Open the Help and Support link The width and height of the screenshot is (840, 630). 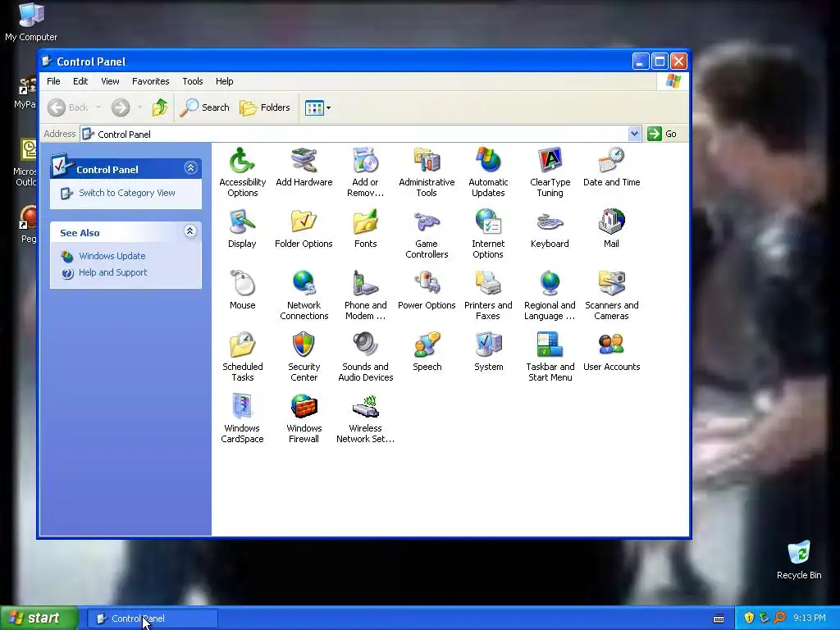coord(112,272)
